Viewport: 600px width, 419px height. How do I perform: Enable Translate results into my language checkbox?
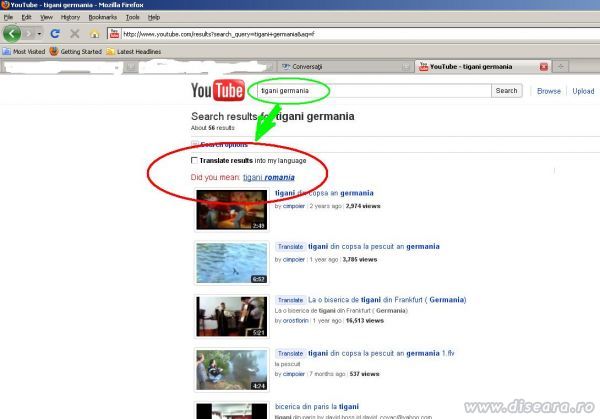(194, 160)
